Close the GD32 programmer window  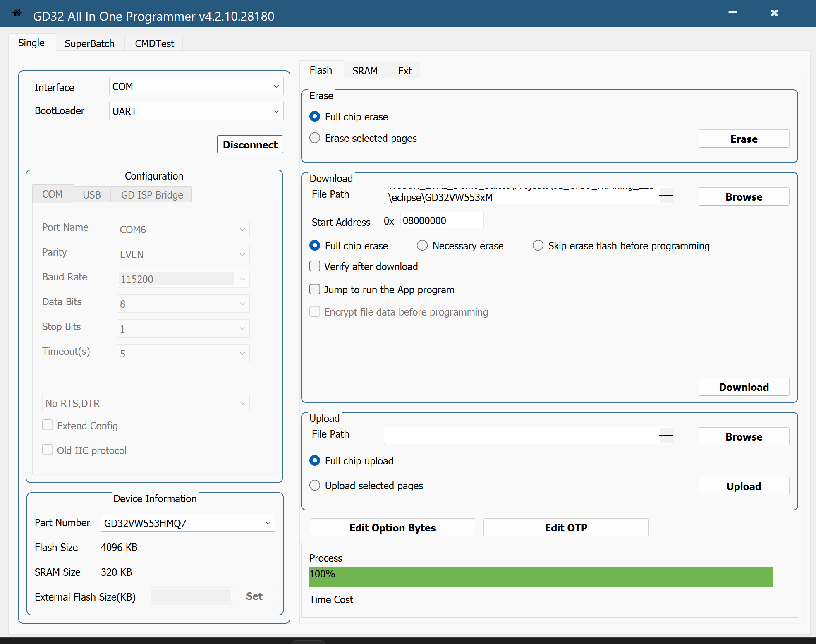click(x=774, y=13)
